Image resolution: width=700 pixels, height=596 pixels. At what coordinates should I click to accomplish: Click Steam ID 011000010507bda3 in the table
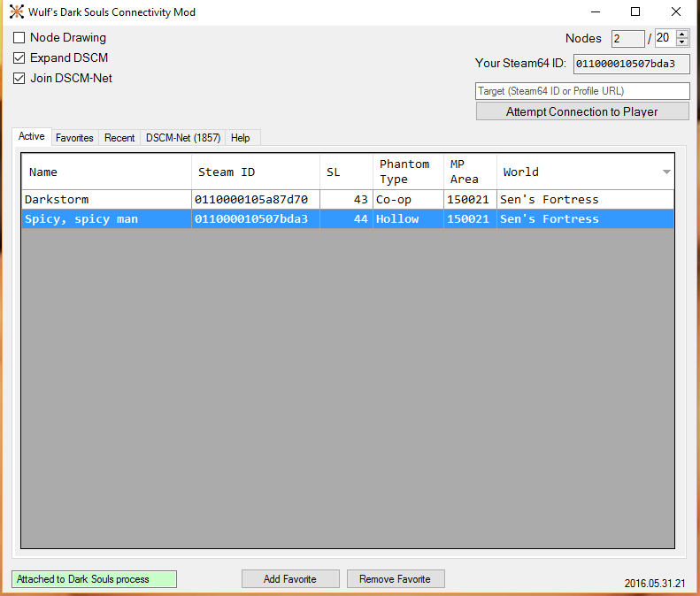256,219
